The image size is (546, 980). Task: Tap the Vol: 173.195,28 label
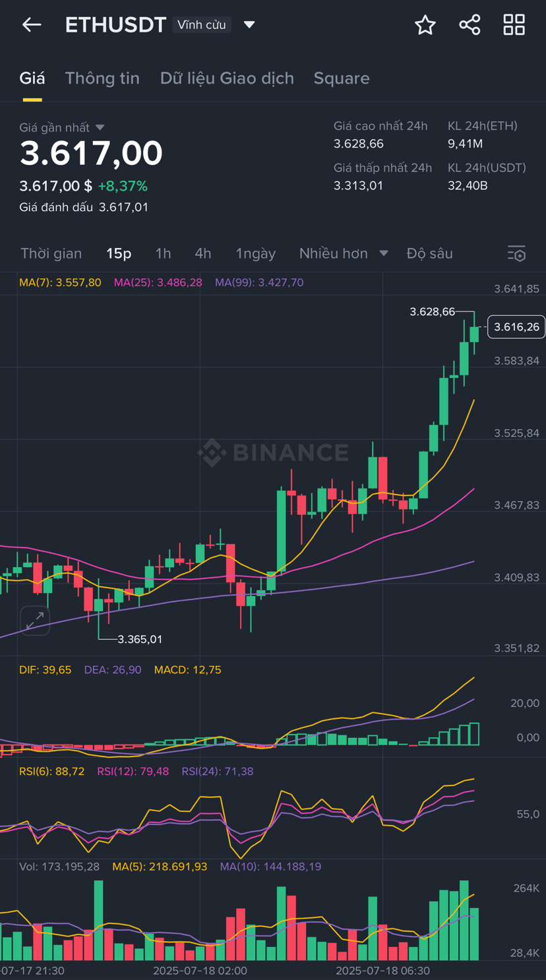59,866
